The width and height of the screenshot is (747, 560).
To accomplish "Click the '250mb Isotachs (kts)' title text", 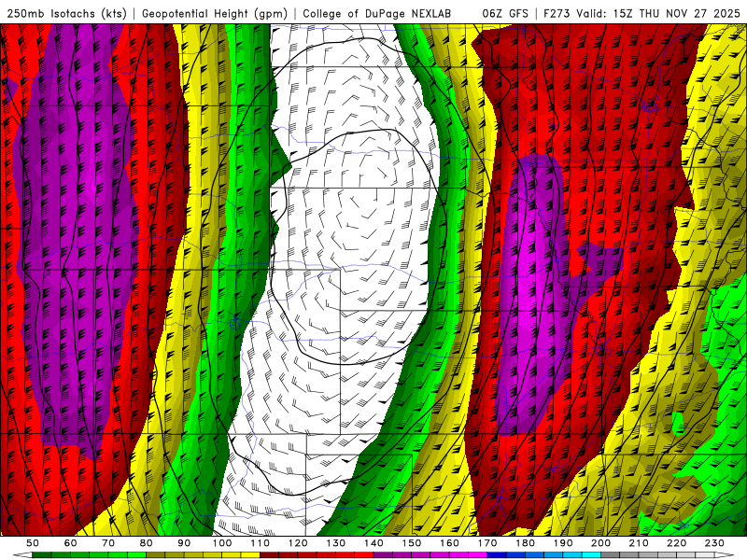I will pyautogui.click(x=67, y=14).
